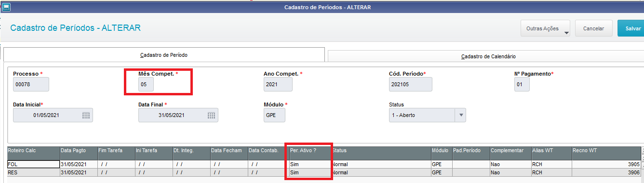Click the application icon in the title bar
Screen dimensions: 644x183
click(7, 7)
